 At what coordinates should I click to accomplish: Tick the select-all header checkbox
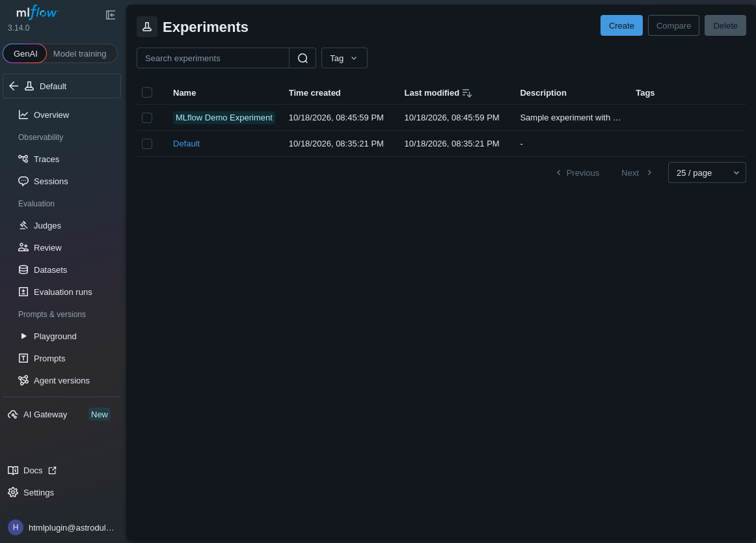[147, 92]
